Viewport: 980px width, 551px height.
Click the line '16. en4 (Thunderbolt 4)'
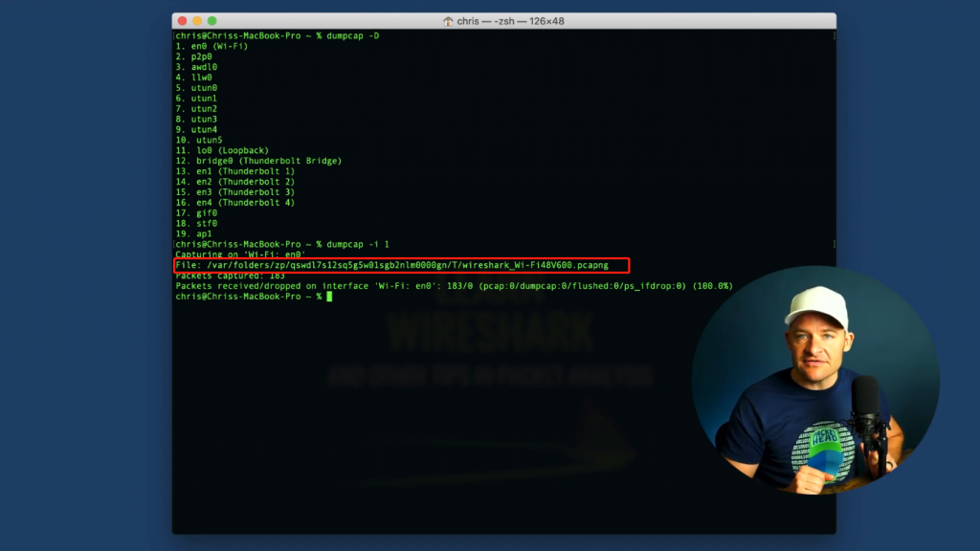[x=235, y=203]
